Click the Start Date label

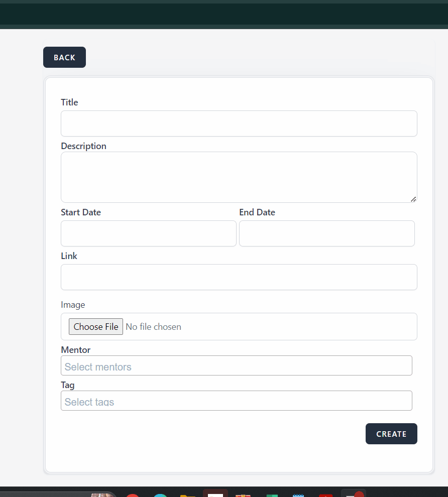tap(81, 212)
